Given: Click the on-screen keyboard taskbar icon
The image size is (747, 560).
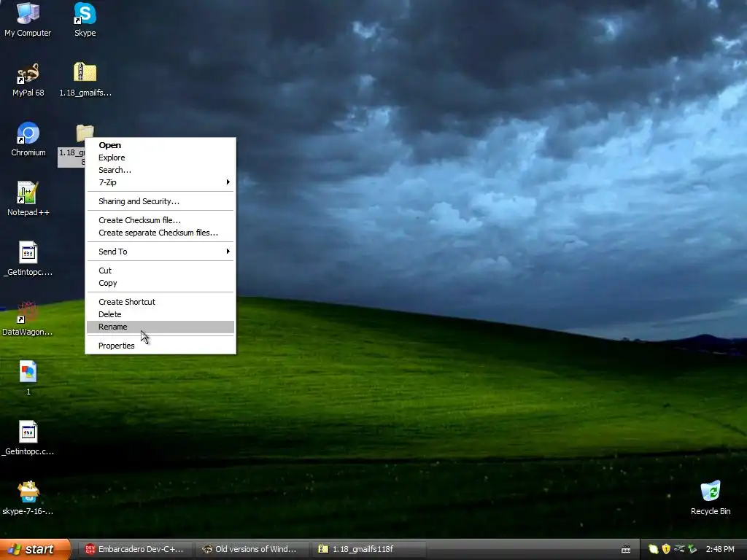Looking at the screenshot, I should pyautogui.click(x=626, y=550).
